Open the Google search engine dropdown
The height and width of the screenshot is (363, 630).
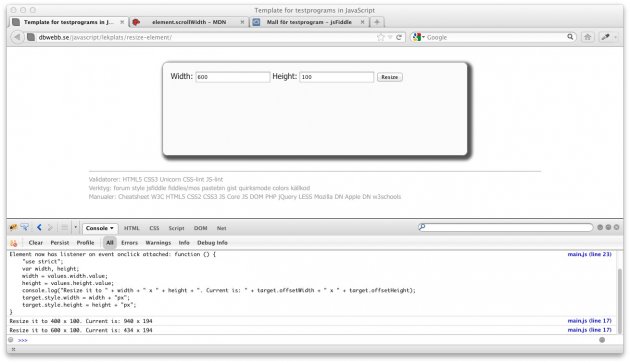[419, 37]
